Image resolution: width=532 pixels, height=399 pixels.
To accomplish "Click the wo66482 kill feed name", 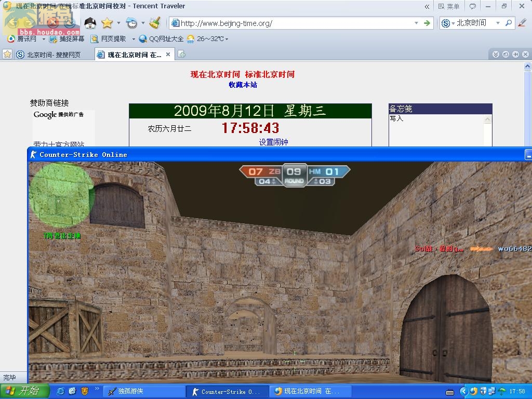I will (515, 249).
